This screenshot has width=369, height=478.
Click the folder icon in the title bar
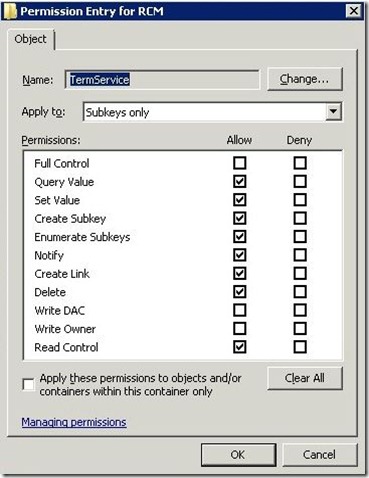click(x=11, y=11)
